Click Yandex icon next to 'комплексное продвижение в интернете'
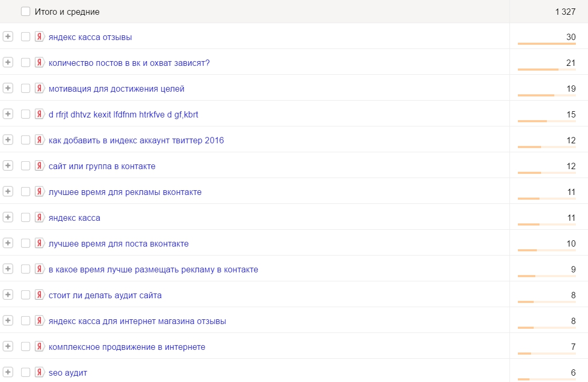This screenshot has width=588, height=382. [40, 347]
